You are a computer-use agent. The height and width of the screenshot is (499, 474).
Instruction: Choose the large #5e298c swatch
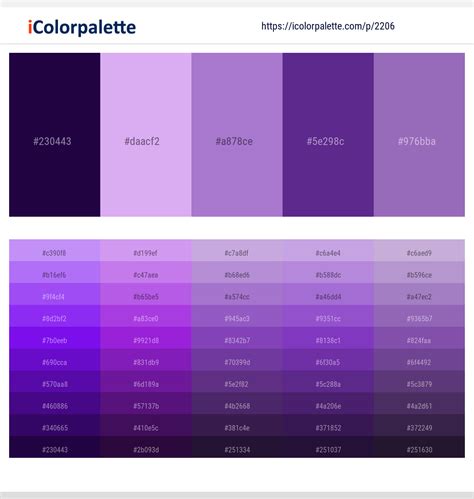point(328,135)
